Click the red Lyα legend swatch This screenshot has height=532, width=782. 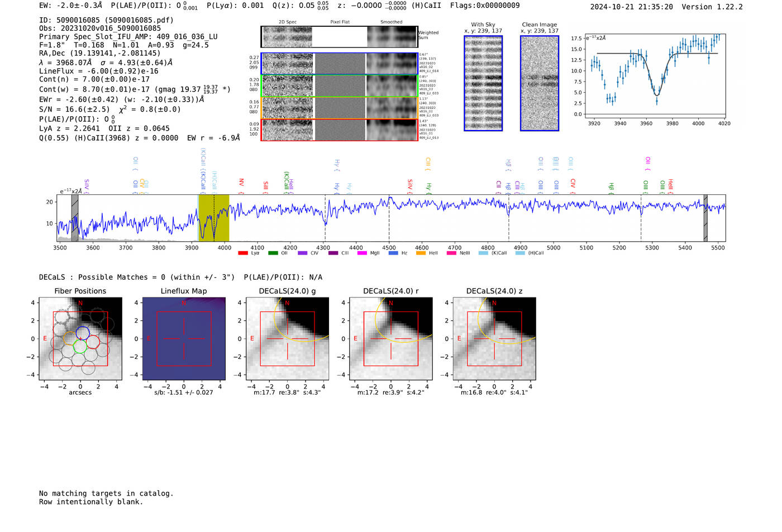point(242,253)
